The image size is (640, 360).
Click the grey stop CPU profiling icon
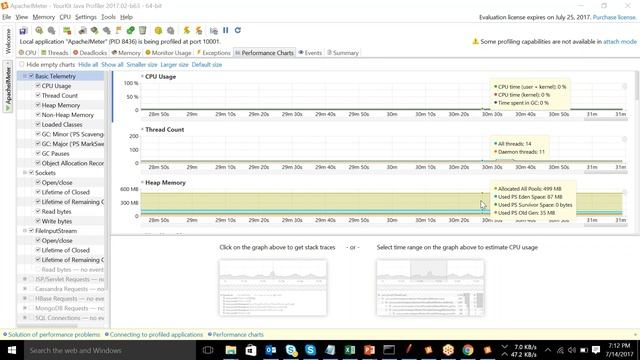click(51, 31)
